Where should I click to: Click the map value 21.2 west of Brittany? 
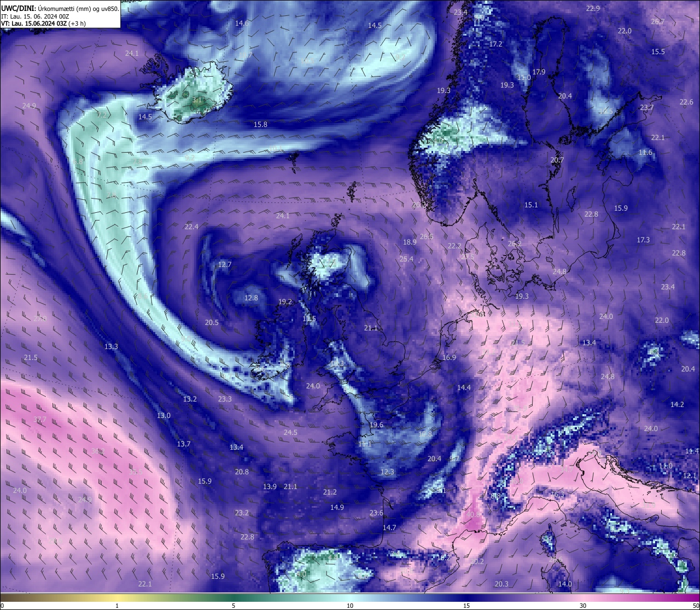(x=330, y=492)
